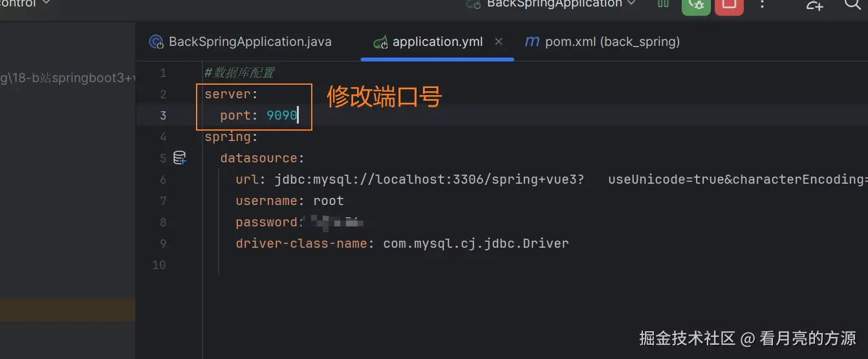Open the More Actions vertical dots menu

763,5
